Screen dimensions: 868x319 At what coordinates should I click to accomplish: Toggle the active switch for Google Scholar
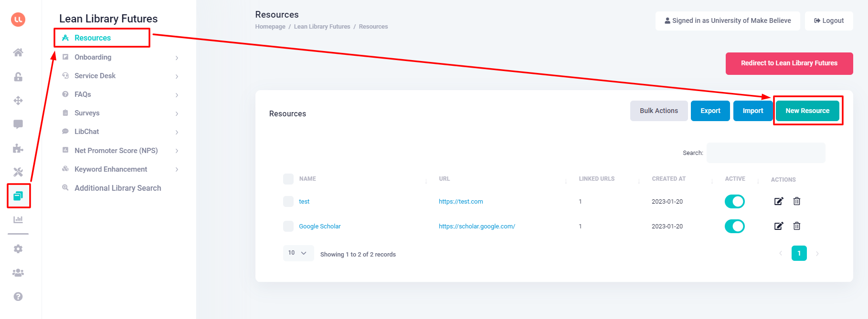pyautogui.click(x=735, y=226)
